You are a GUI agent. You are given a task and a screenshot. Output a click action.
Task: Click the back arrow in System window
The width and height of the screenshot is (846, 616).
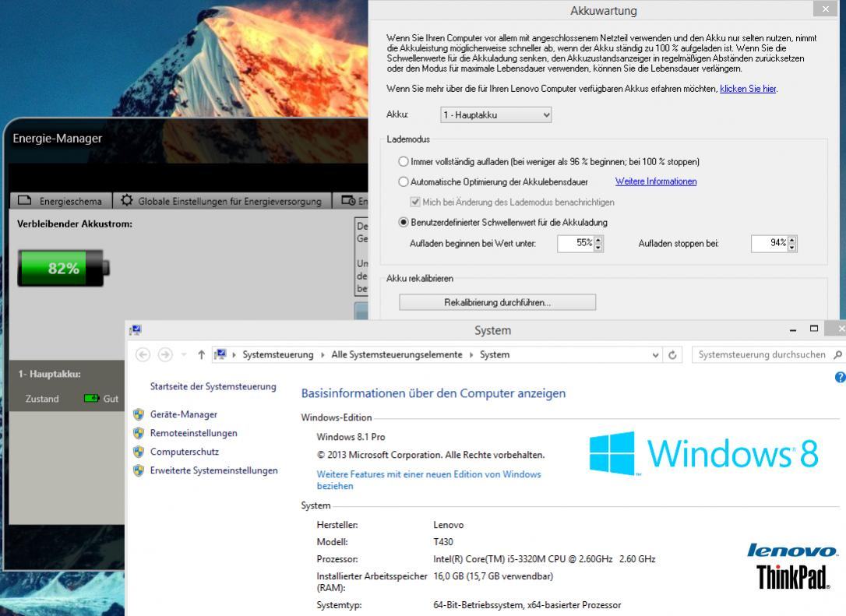coord(143,354)
